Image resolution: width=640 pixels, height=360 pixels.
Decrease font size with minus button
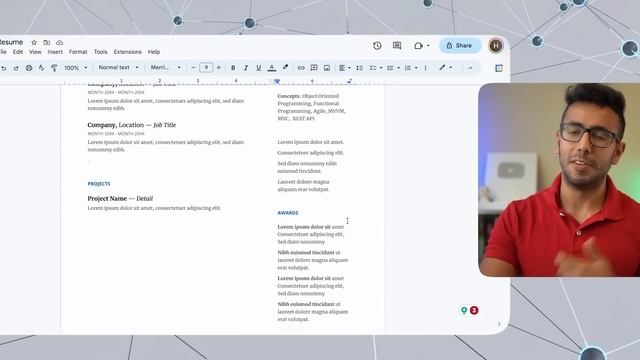pos(193,68)
